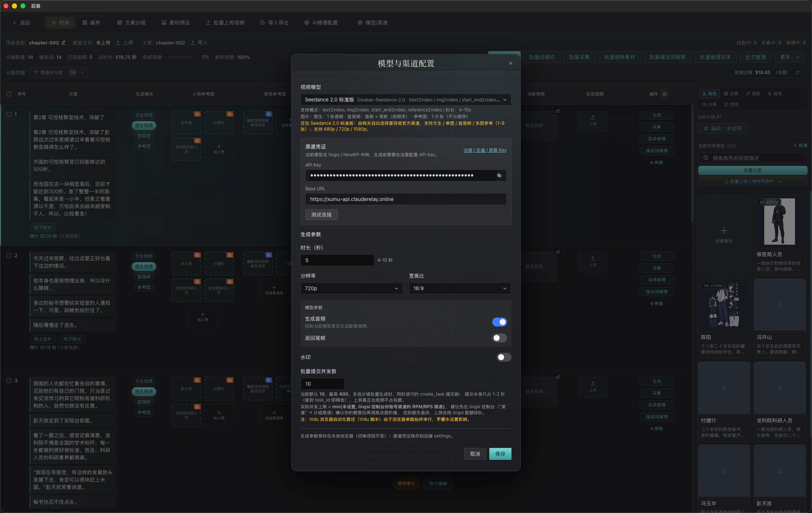Image resolution: width=812 pixels, height=513 pixels.
Task: Click 返回 back arrow
Action: point(21,23)
